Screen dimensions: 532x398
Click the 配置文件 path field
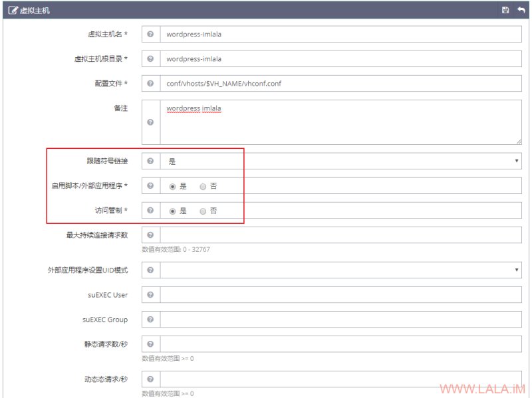pos(340,84)
